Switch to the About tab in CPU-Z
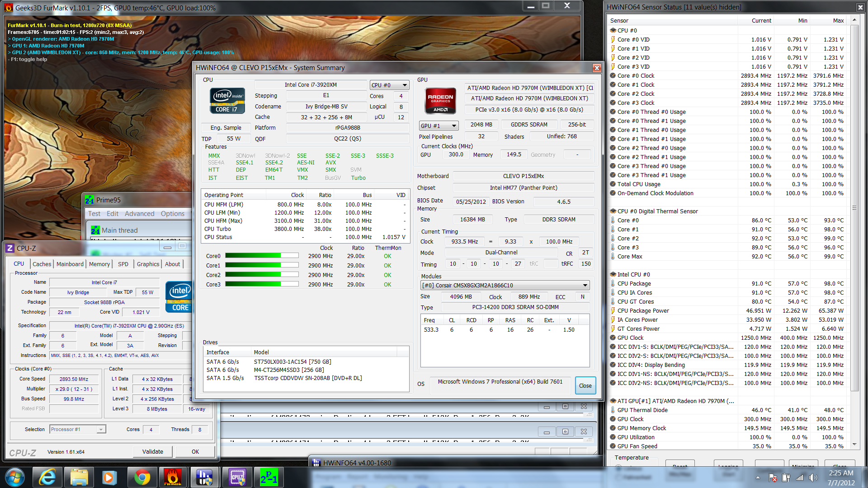This screenshot has width=868, height=488. (172, 264)
